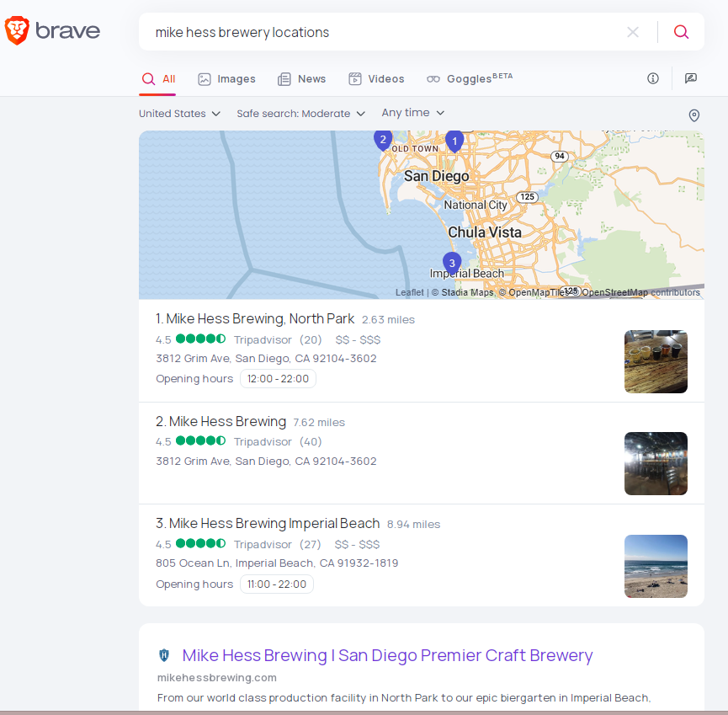This screenshot has height=715, width=728.
Task: Open Safe search: Moderate dropdown
Action: pos(300,114)
